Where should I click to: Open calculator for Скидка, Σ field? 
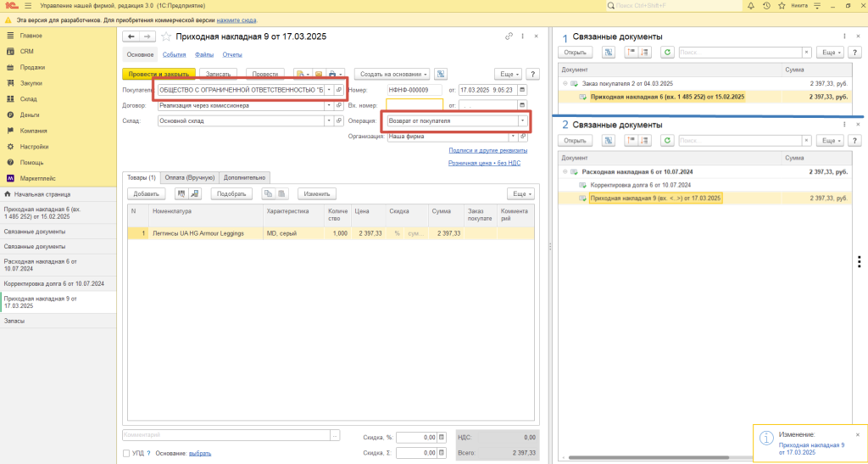click(442, 453)
